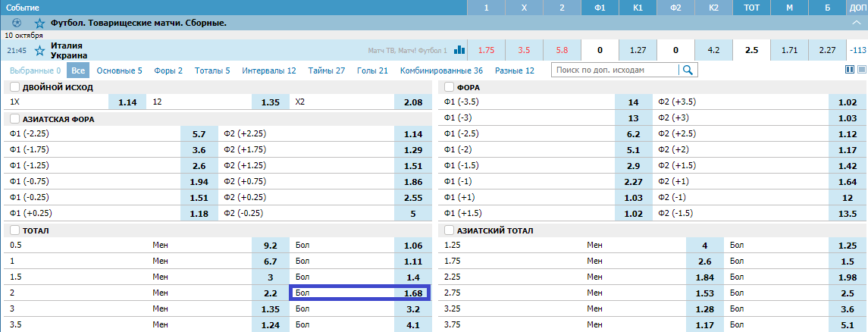Pick Asian handicap Ф2 (+1.75) odds 1.29

413,149
